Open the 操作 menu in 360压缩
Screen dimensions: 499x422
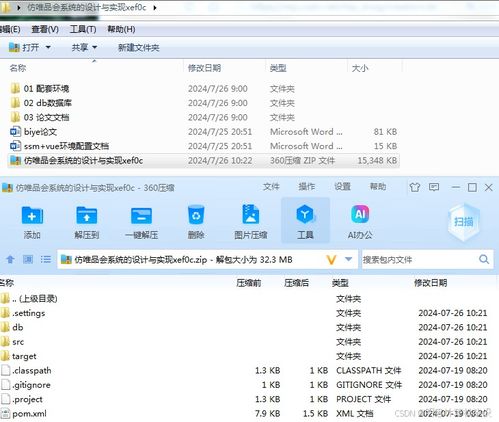pyautogui.click(x=307, y=187)
